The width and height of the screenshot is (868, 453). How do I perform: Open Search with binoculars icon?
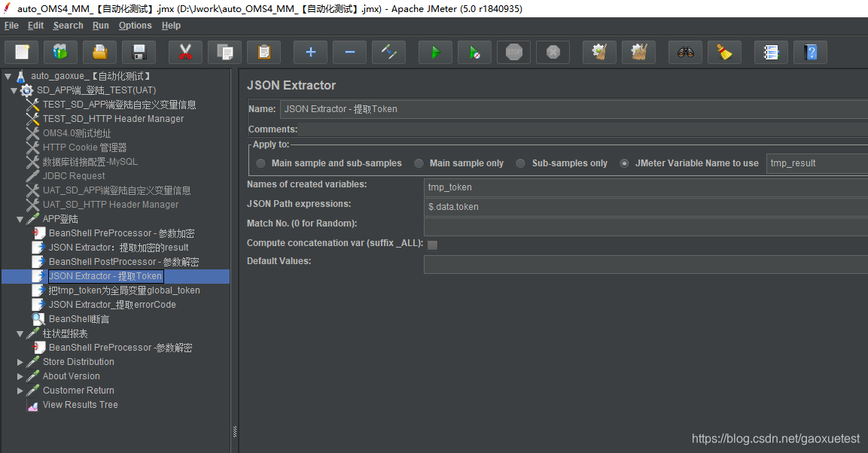(685, 53)
